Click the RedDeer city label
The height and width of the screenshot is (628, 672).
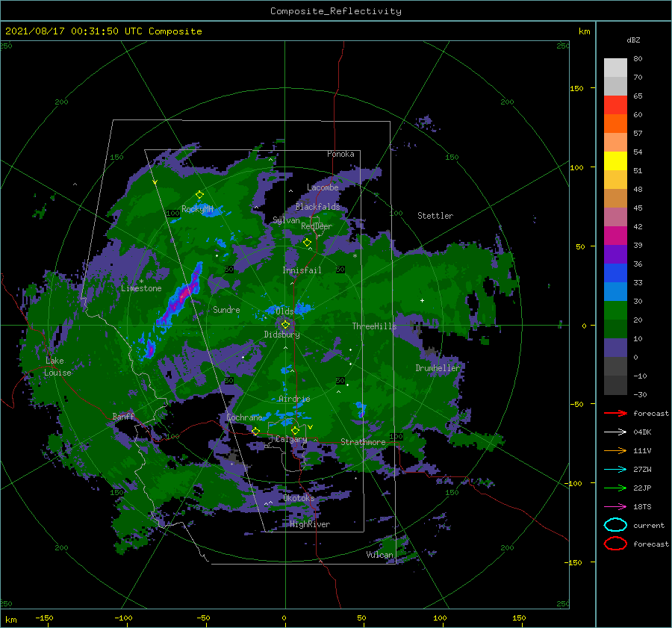[317, 226]
